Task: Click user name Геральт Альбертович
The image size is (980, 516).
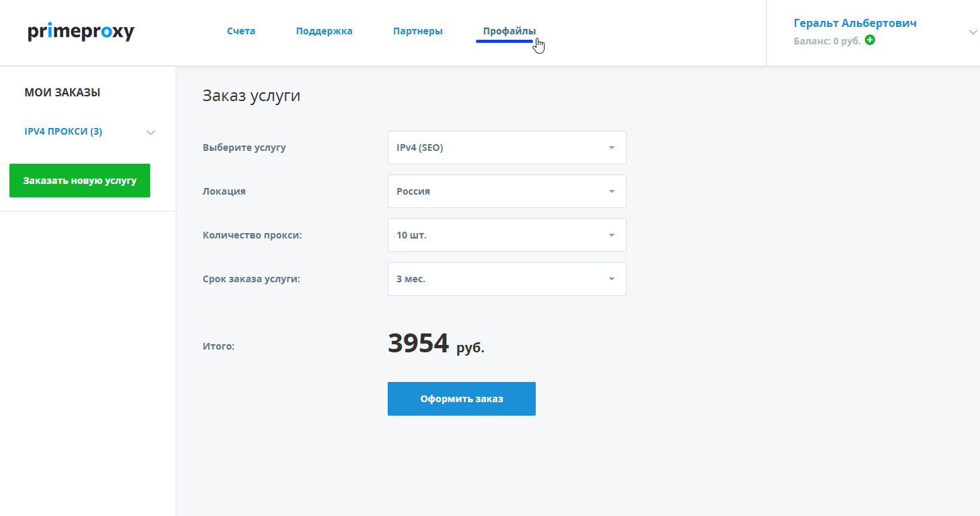Action: pyautogui.click(x=855, y=23)
